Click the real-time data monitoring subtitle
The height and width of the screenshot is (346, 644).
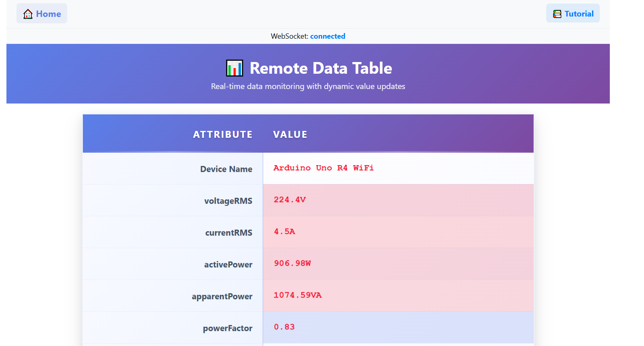point(308,86)
